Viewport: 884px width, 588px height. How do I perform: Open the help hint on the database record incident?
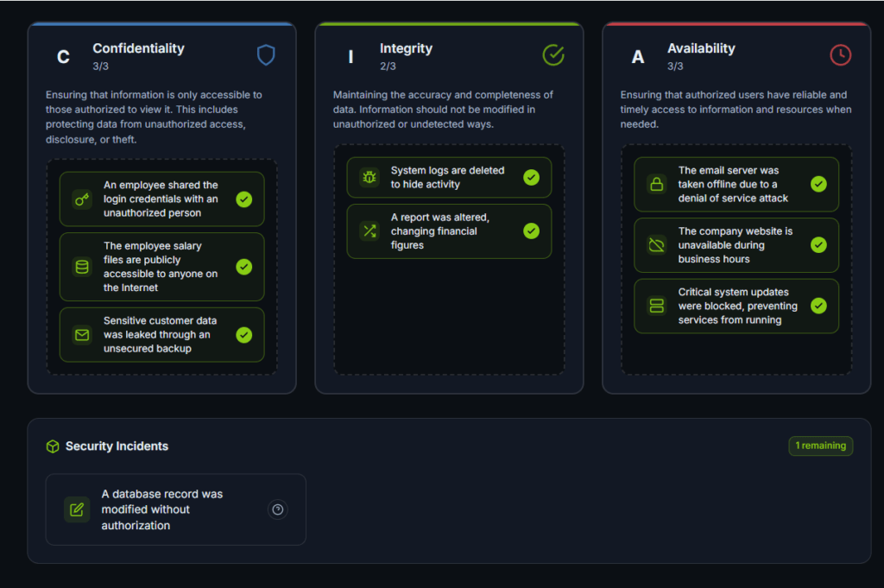pyautogui.click(x=278, y=509)
